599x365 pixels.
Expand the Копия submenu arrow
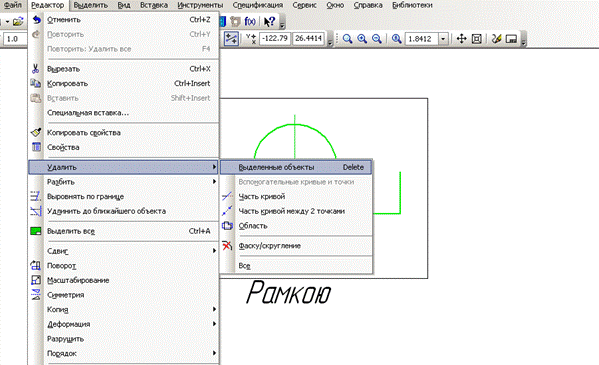[214, 309]
